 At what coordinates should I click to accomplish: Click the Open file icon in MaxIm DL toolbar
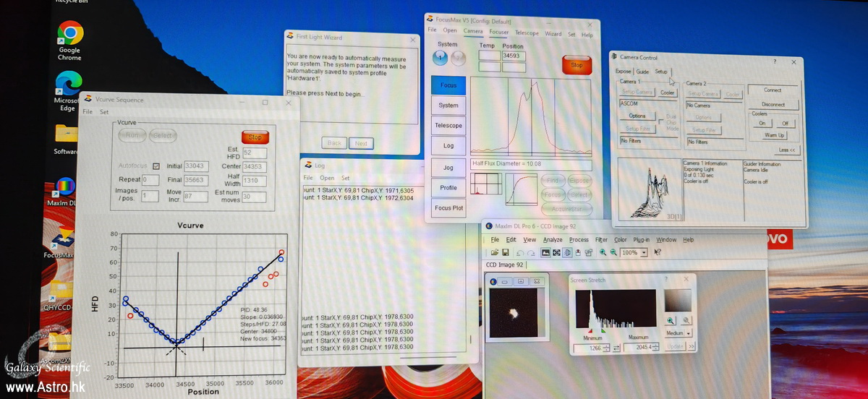495,252
